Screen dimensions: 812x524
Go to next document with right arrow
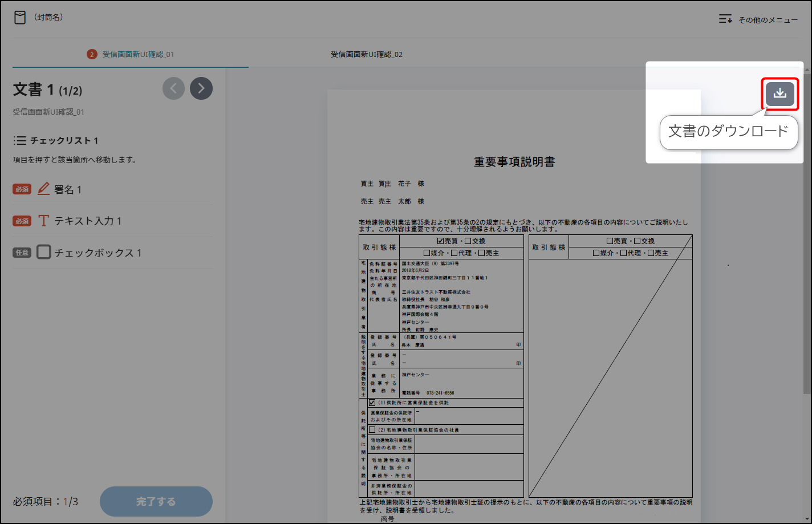click(x=201, y=88)
